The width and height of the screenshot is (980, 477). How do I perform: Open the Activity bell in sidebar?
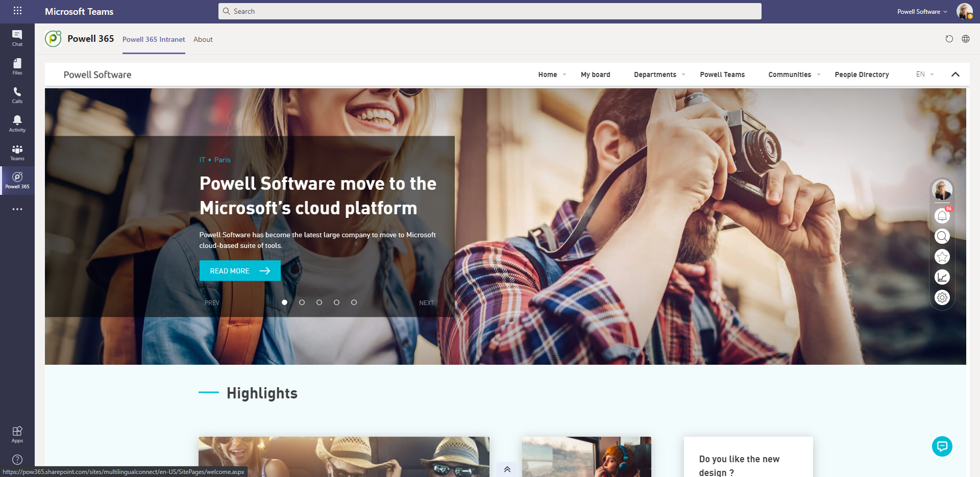click(17, 123)
